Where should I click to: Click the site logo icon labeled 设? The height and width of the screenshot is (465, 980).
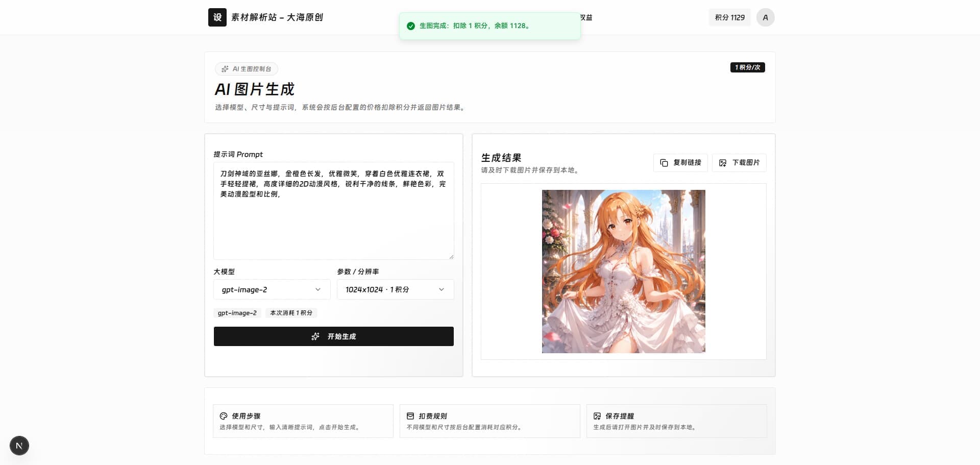point(217,17)
